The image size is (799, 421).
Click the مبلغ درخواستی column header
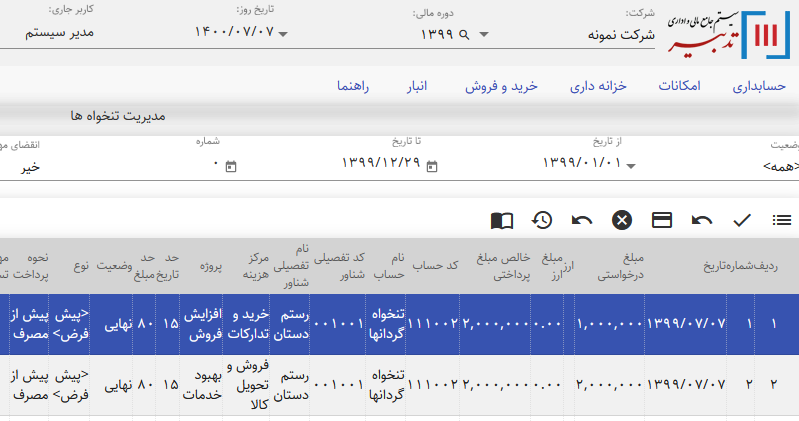tap(620, 265)
